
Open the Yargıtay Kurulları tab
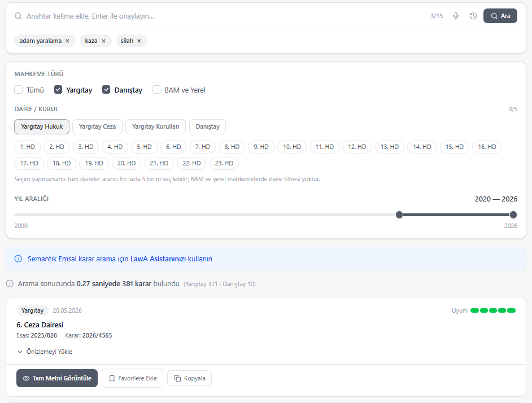[x=156, y=126]
